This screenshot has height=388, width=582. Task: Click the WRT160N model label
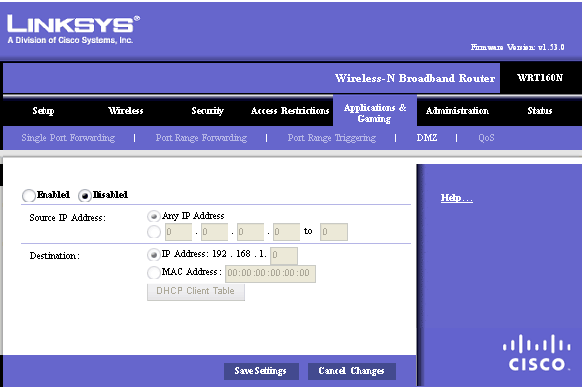[x=540, y=78]
